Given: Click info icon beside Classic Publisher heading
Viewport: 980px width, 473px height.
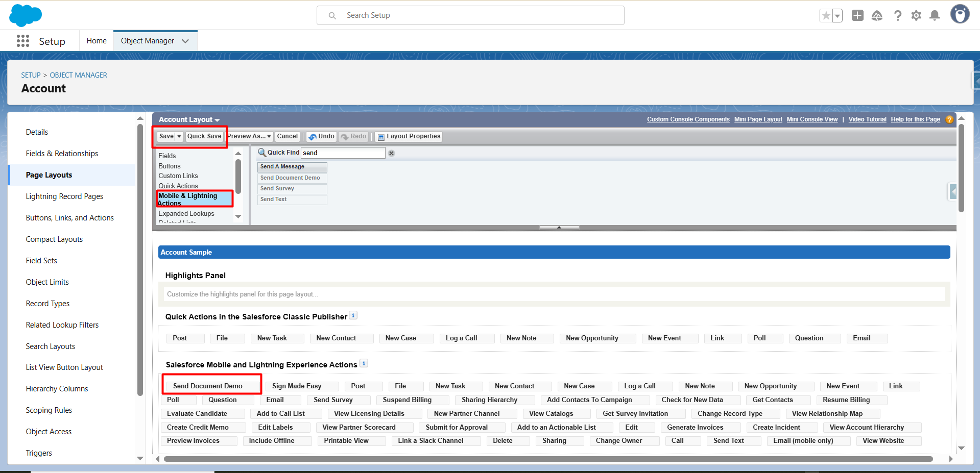Looking at the screenshot, I should [x=353, y=315].
